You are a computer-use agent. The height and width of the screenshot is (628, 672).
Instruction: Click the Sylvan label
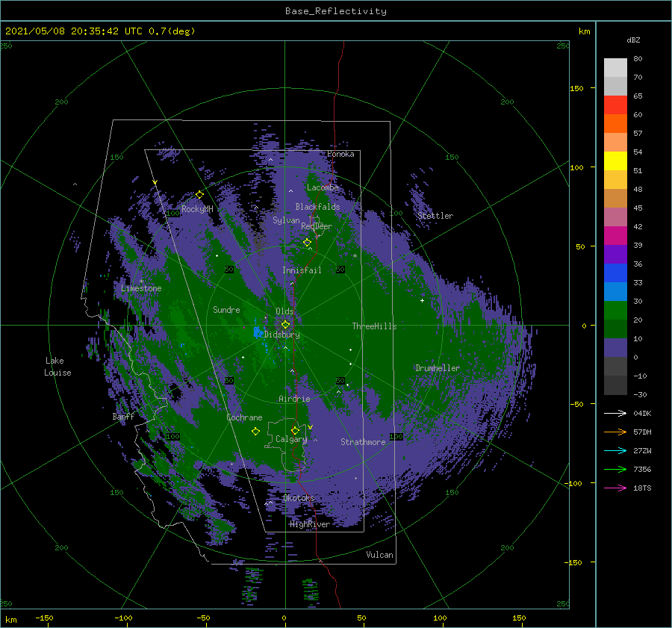286,220
